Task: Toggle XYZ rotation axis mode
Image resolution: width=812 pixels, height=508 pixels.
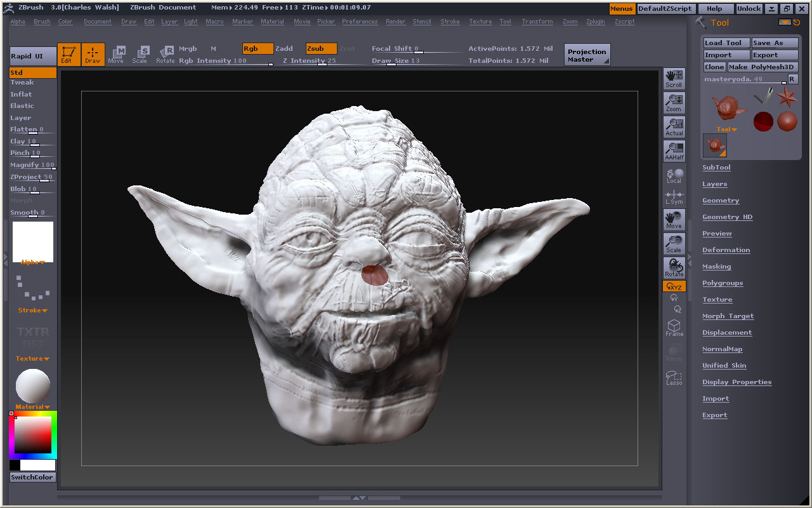Action: pyautogui.click(x=674, y=287)
